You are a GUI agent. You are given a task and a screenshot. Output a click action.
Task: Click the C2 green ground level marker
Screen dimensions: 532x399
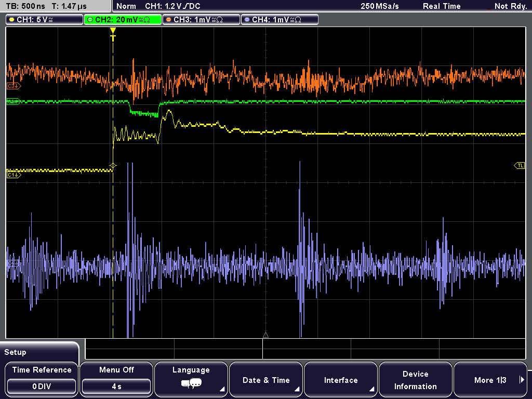coord(14,101)
